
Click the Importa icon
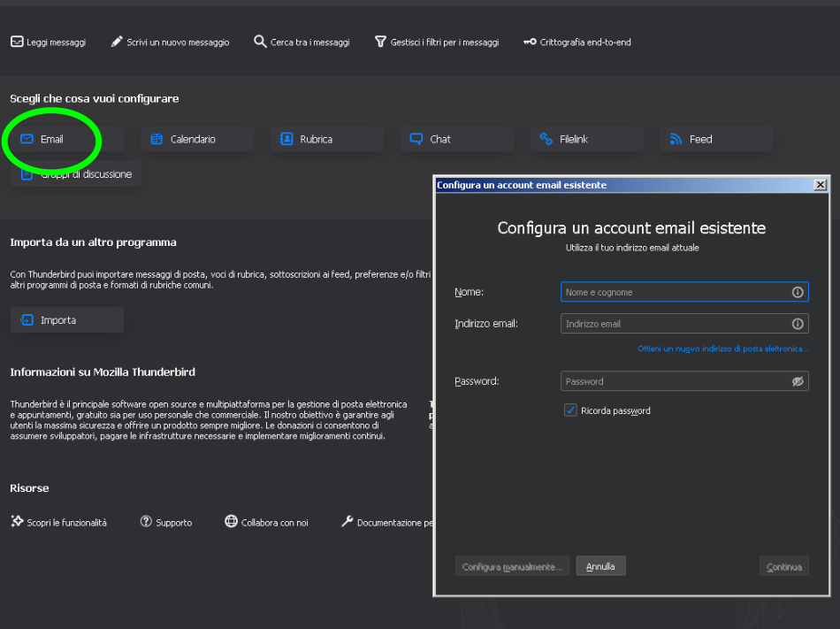tap(27, 320)
